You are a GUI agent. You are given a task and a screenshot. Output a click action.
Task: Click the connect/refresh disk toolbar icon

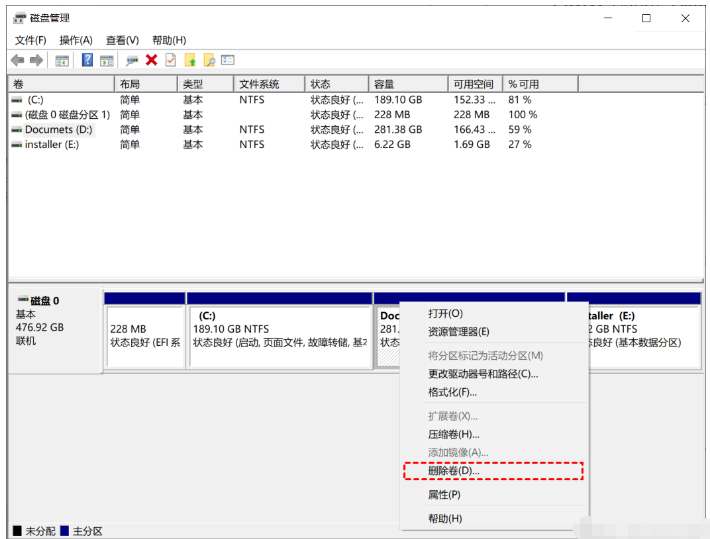(131, 60)
